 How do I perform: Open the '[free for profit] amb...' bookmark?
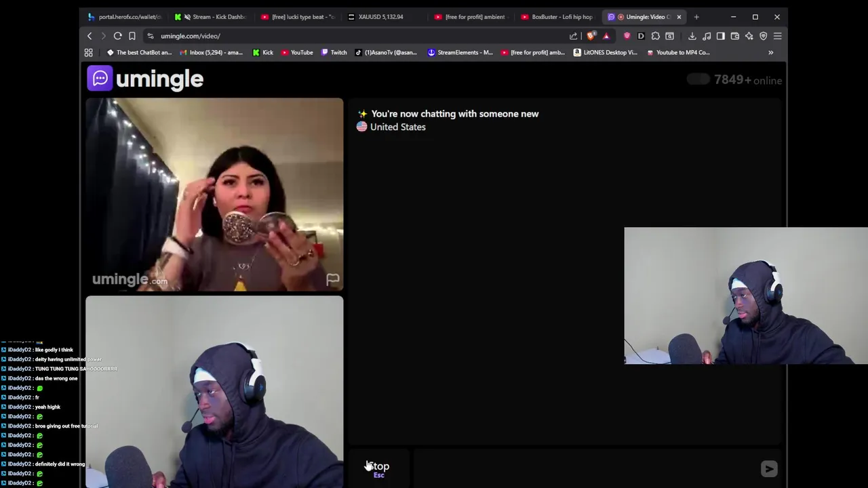pos(532,52)
